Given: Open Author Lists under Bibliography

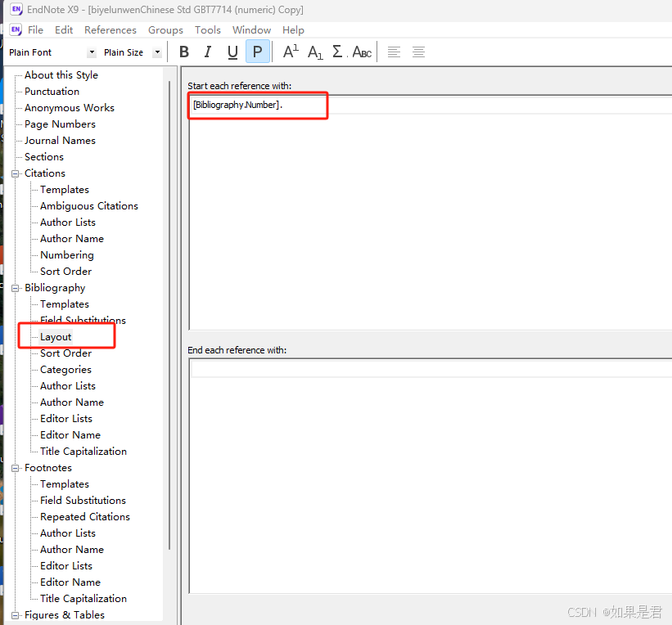Looking at the screenshot, I should (x=68, y=386).
